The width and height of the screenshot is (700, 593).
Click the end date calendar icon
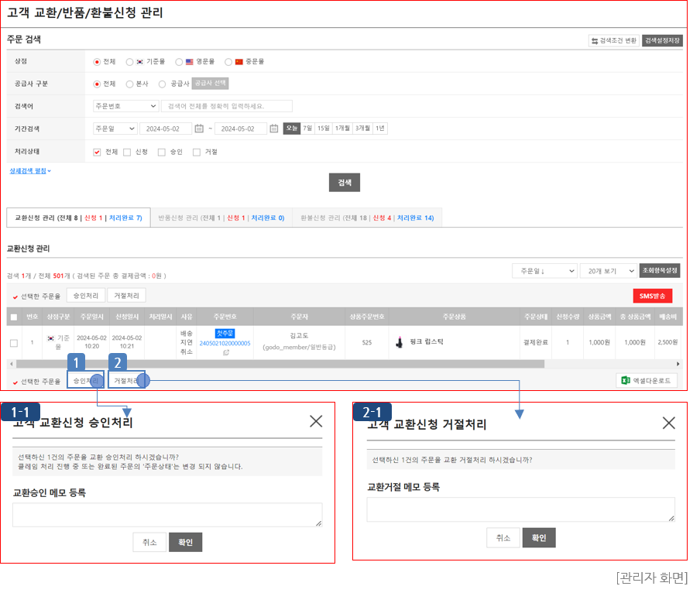(x=274, y=129)
